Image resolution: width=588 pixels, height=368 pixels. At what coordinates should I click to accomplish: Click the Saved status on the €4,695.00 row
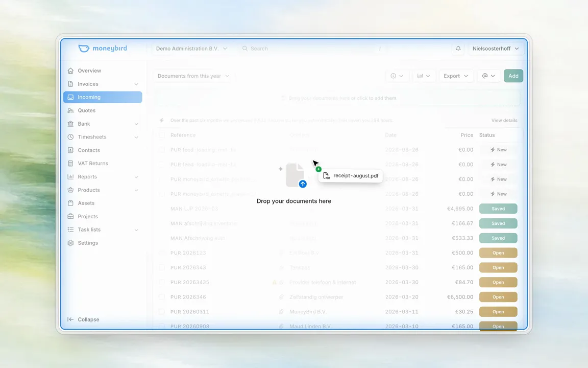click(x=498, y=209)
